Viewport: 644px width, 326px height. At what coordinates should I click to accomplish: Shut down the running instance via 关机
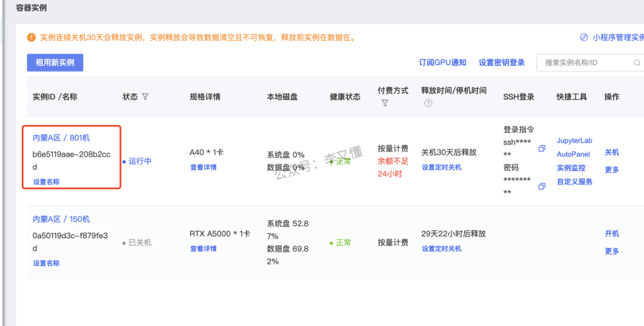(x=612, y=153)
